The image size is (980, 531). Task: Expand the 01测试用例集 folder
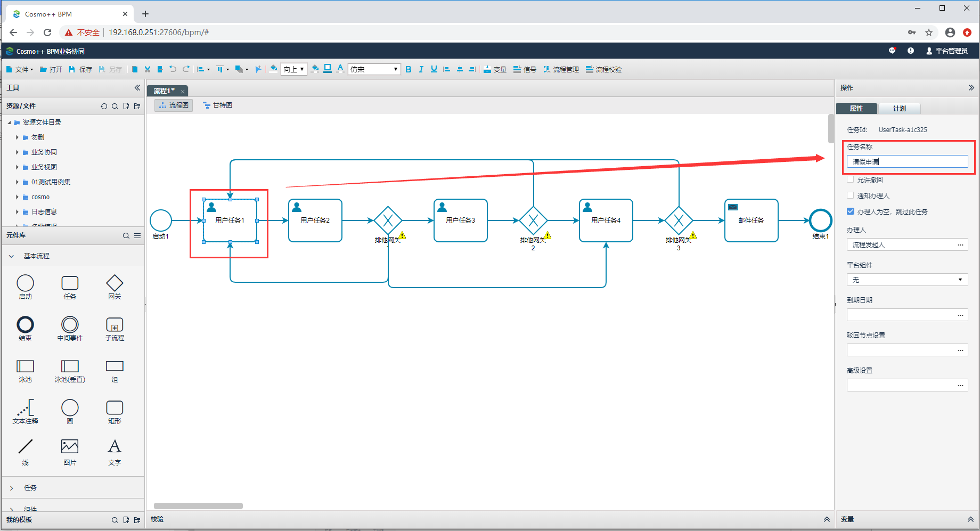pos(17,182)
